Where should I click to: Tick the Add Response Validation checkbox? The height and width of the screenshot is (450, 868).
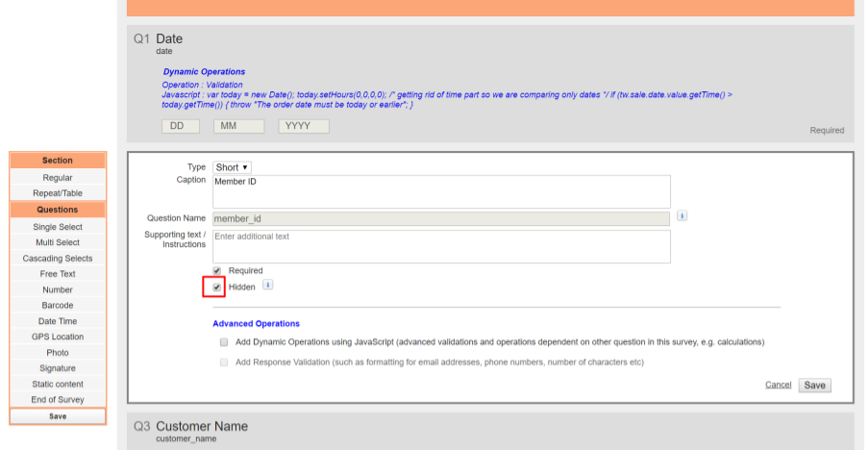224,362
